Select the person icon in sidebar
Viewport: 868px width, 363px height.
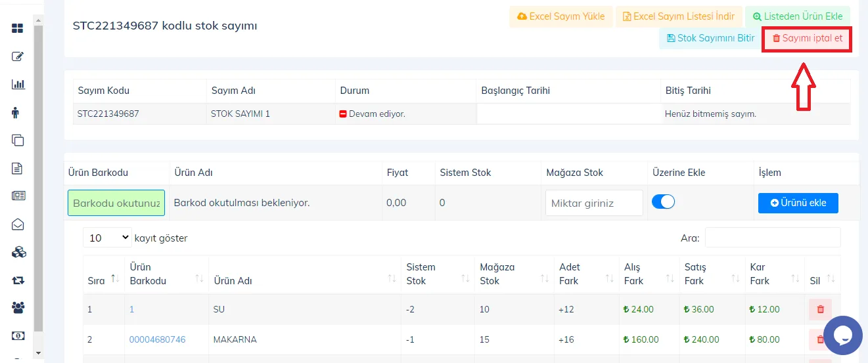coord(16,112)
